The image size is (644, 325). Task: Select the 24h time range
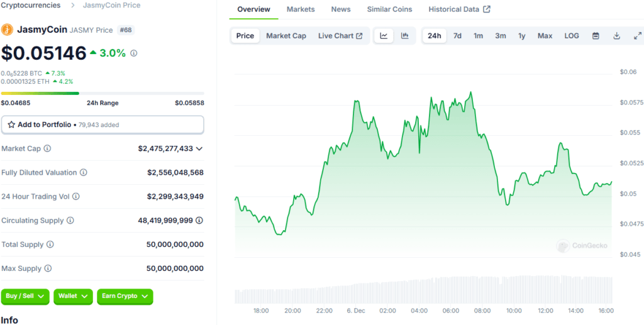pyautogui.click(x=435, y=36)
